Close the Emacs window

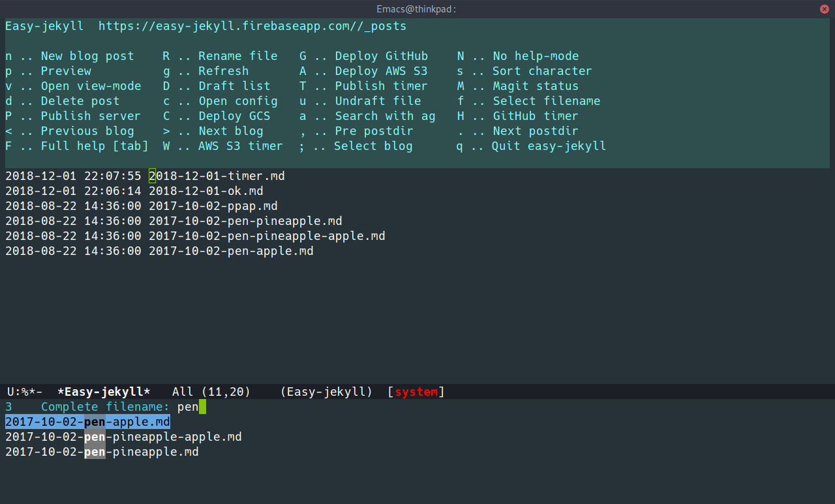point(825,8)
